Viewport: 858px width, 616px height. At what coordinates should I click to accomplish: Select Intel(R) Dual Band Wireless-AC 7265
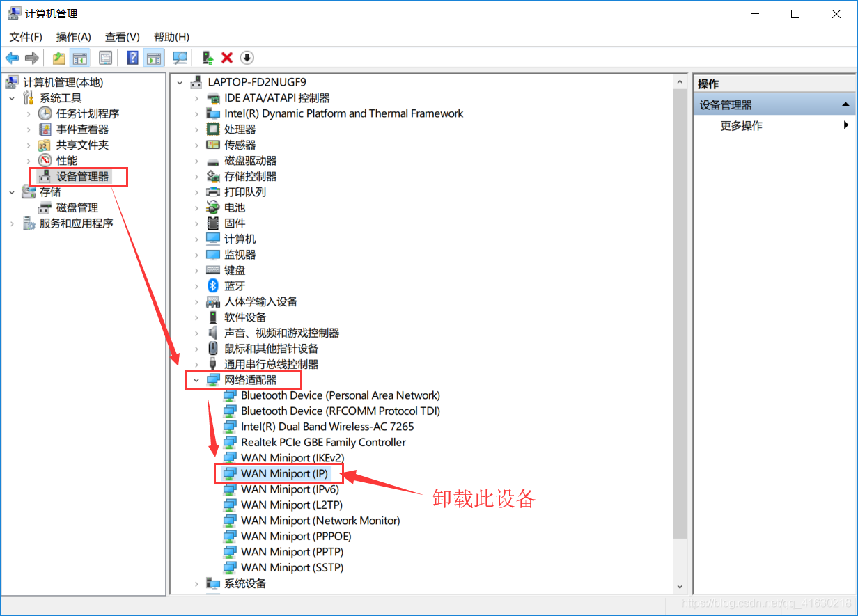327,427
